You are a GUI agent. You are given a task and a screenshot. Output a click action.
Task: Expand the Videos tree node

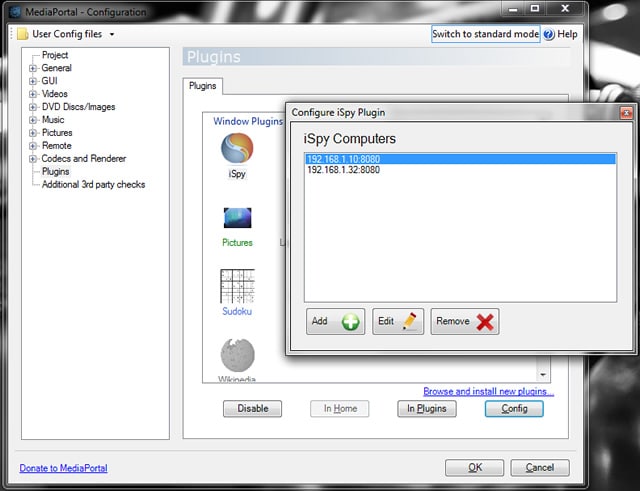tap(33, 94)
